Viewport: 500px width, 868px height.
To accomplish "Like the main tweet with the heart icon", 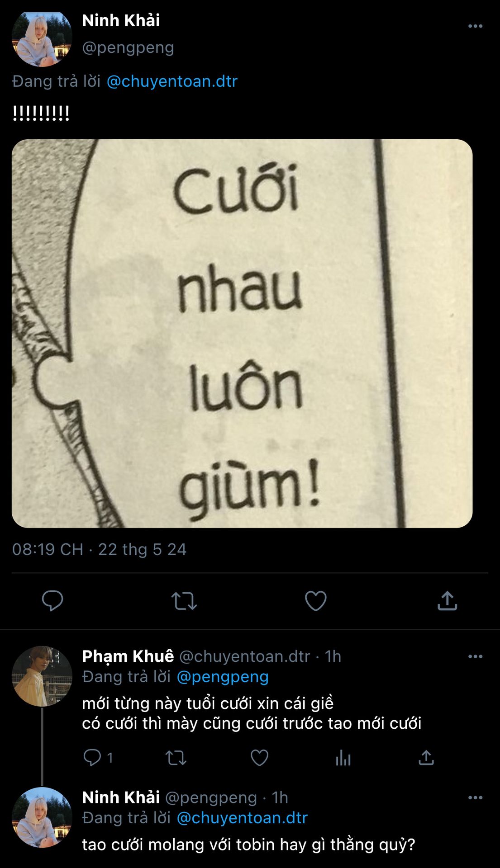I will point(315,601).
